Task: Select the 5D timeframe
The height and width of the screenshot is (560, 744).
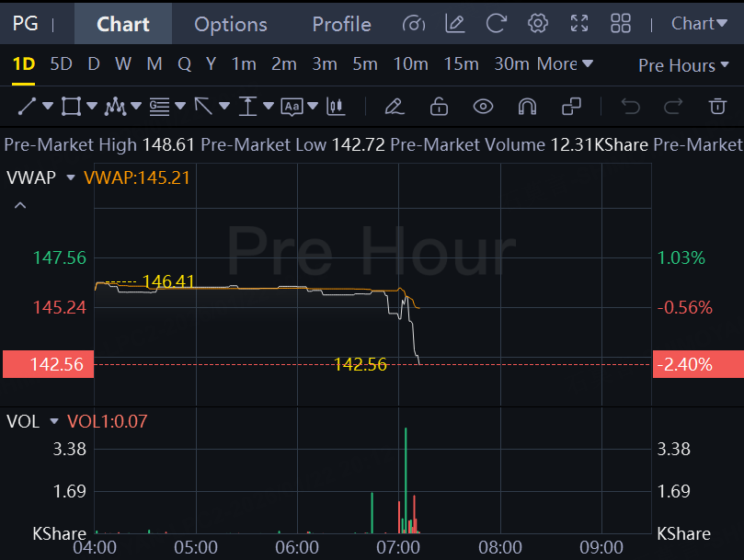Action: 62,63
